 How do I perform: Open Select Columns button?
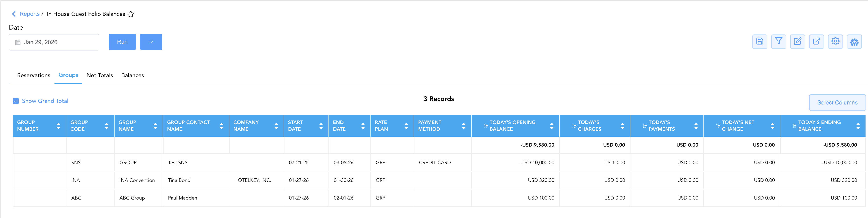point(837,103)
